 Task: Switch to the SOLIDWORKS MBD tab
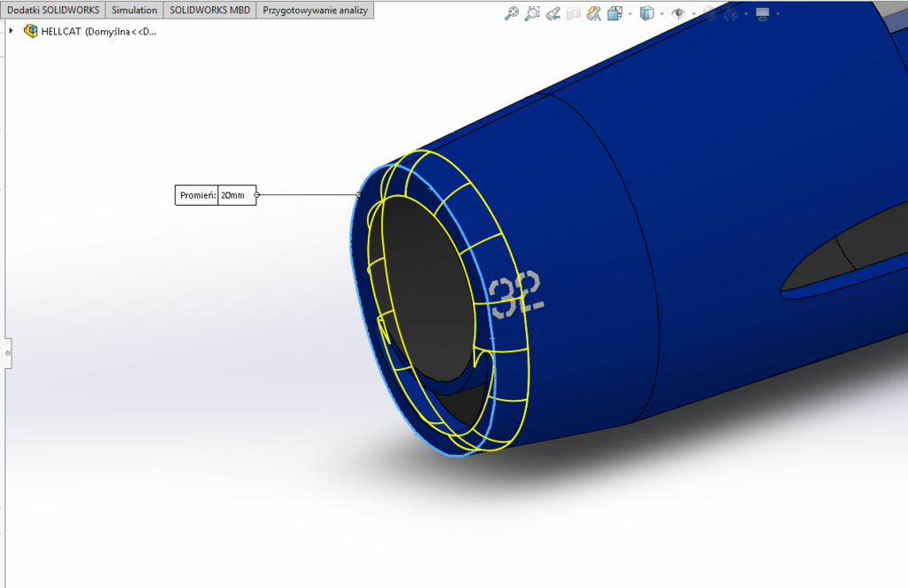click(210, 10)
